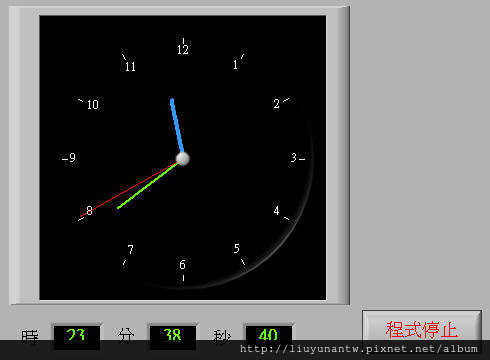Select the hour indicator showing 23

(x=76, y=336)
